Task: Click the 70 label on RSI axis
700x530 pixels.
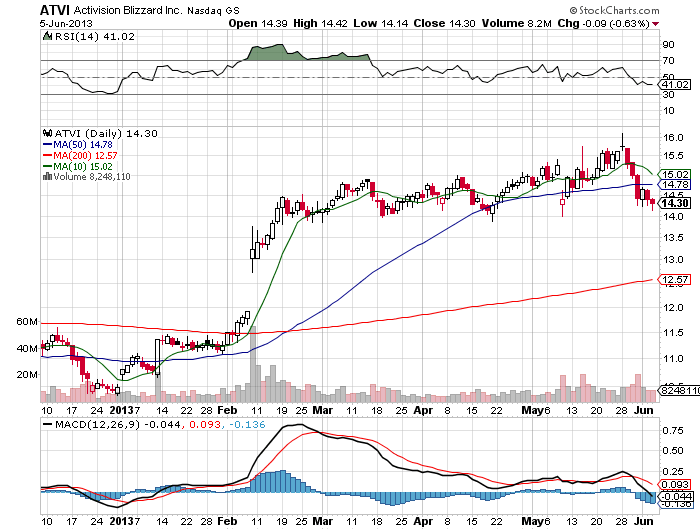Action: point(669,60)
